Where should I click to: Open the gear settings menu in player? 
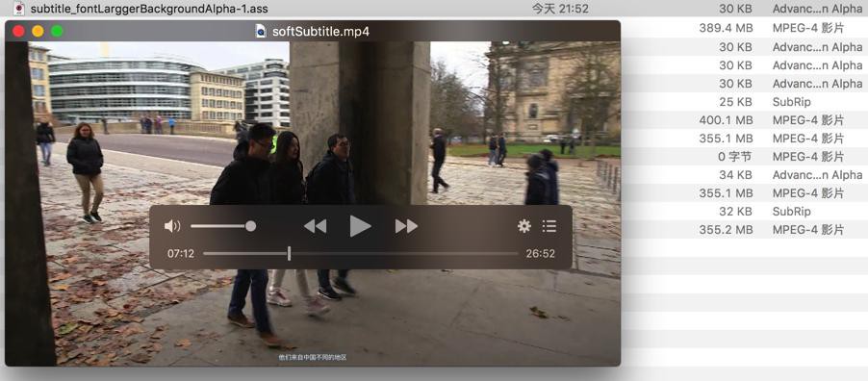523,226
